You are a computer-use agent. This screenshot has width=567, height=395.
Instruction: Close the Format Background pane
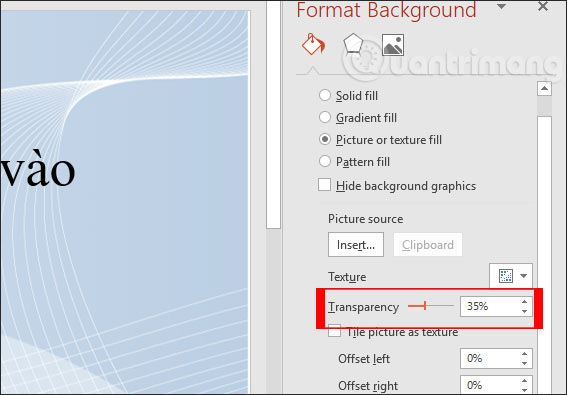click(543, 6)
